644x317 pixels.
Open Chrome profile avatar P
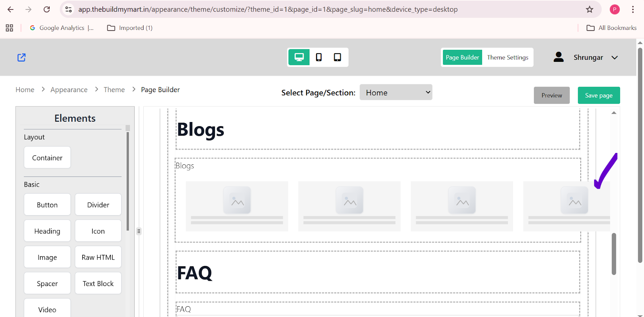click(614, 9)
